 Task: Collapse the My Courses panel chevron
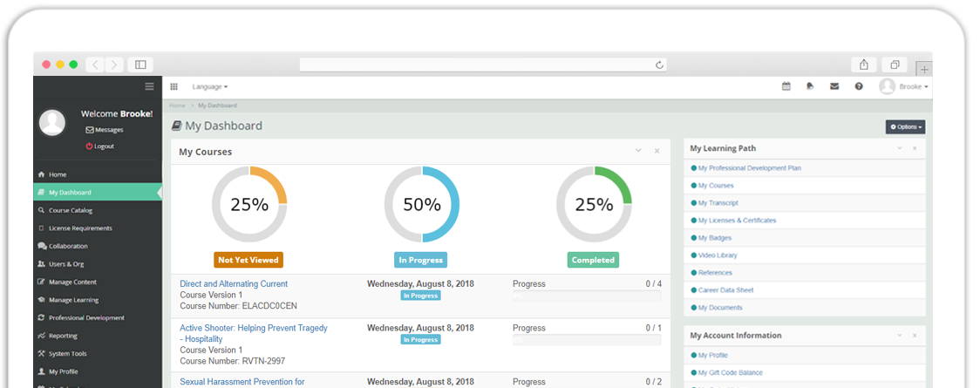[x=638, y=151]
